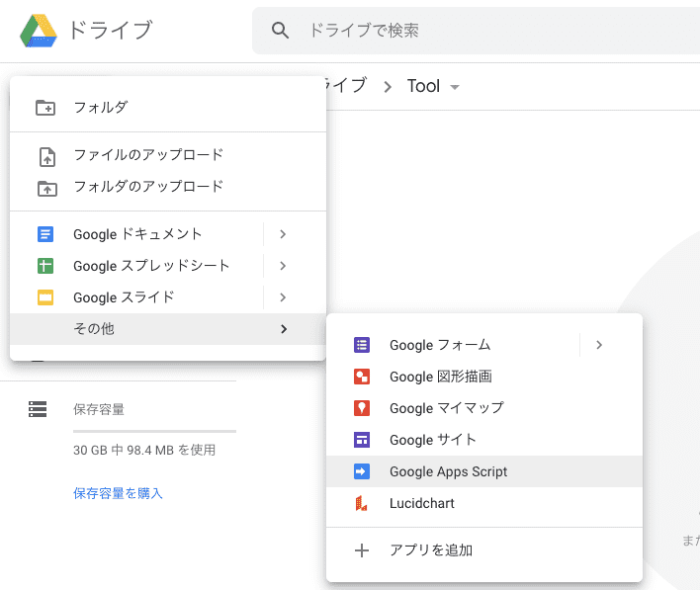The width and height of the screenshot is (700, 590).
Task: Click the plus icon beside アプリを追加
Action: [x=362, y=550]
